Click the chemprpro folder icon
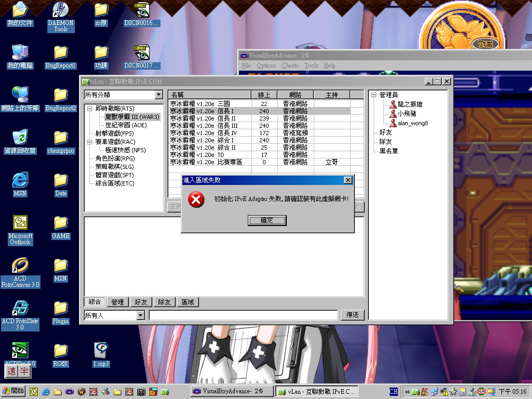Screen dimensions: 532x399 (61, 142)
